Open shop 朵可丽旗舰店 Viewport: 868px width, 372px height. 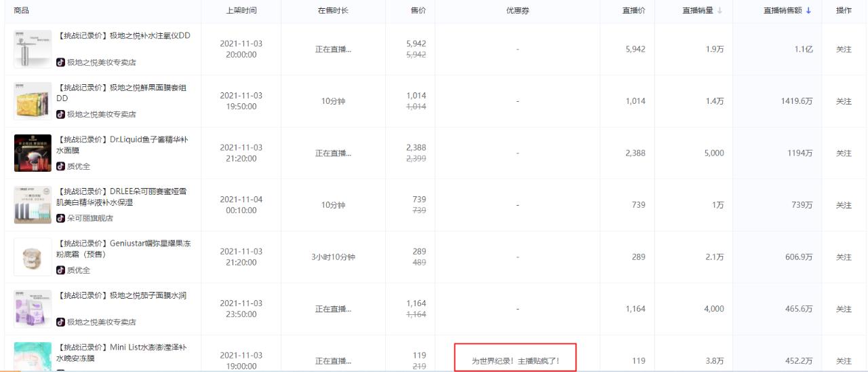pos(90,218)
